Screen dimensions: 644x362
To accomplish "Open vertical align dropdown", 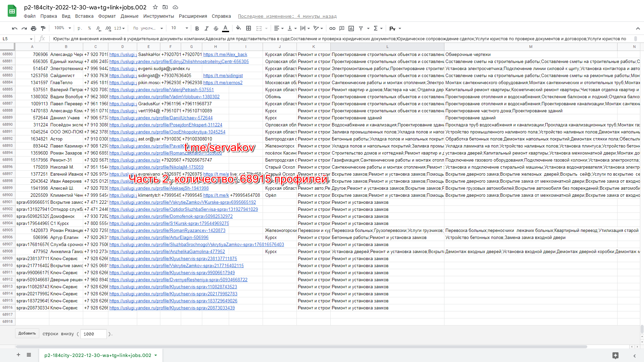I will point(292,28).
